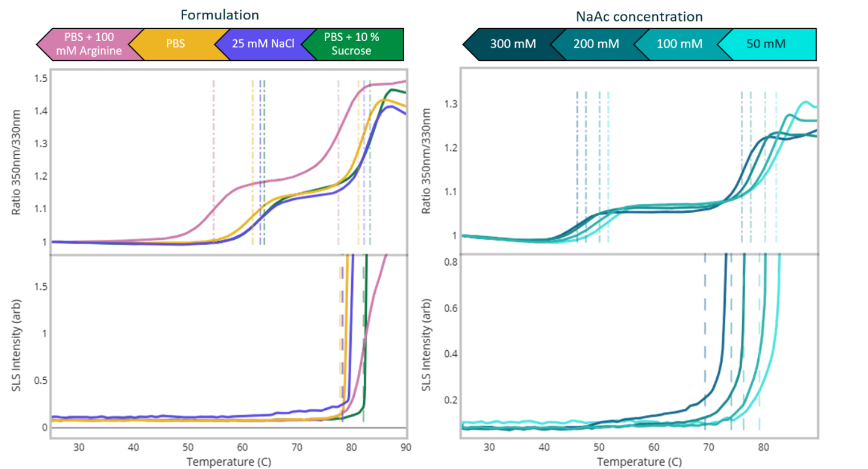The width and height of the screenshot is (868, 469).
Task: Choose the green "PBS + 10 % Sucrose" legend arrow
Action: click(x=352, y=44)
